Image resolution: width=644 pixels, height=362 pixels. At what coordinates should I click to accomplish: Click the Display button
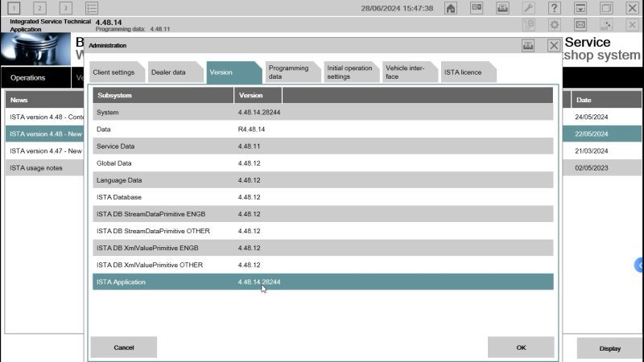[x=609, y=348]
